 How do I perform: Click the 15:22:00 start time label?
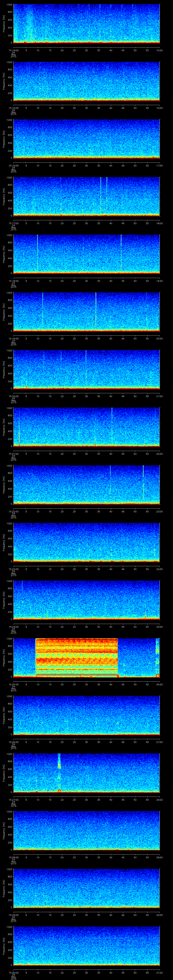pos(13,511)
